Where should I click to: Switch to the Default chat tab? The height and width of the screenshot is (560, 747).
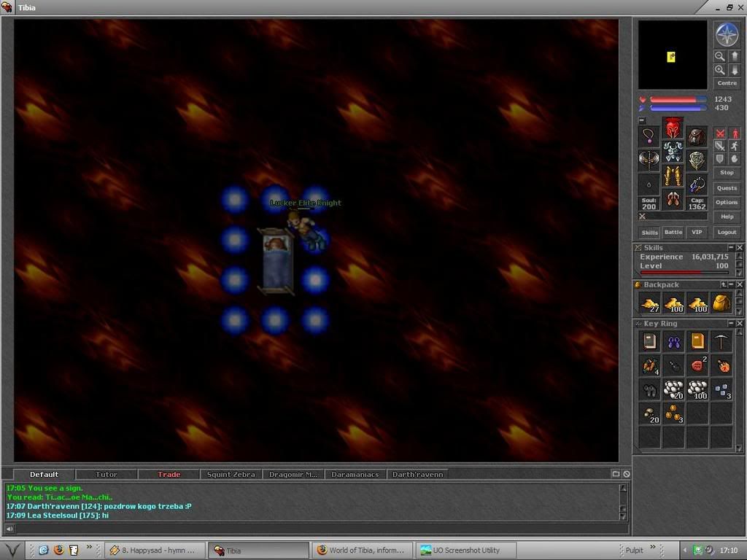(44, 474)
